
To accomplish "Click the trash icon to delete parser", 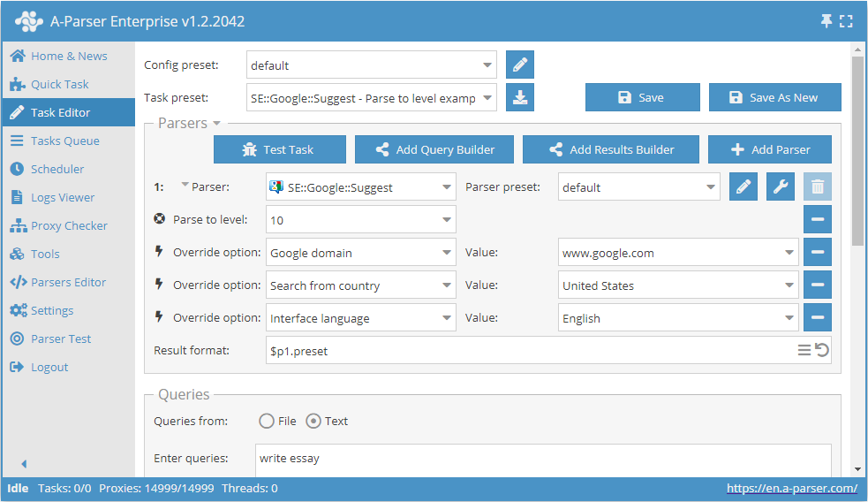I will point(818,187).
